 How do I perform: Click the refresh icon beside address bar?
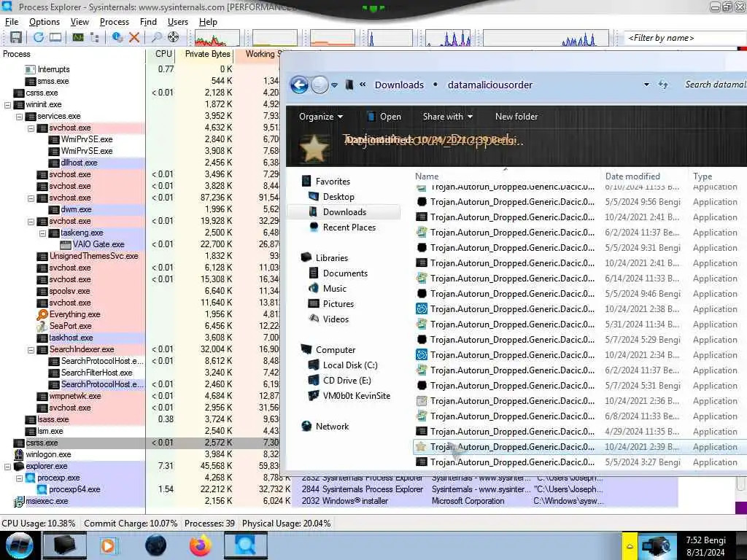(663, 85)
